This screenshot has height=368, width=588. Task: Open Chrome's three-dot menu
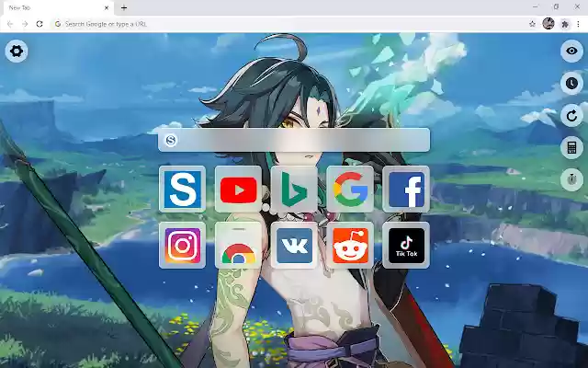tap(579, 24)
